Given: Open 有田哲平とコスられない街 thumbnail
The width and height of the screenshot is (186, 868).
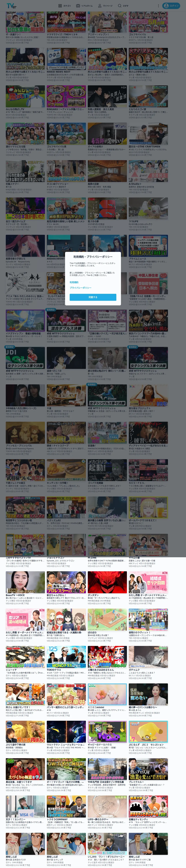Looking at the screenshot, I should pos(25,507).
